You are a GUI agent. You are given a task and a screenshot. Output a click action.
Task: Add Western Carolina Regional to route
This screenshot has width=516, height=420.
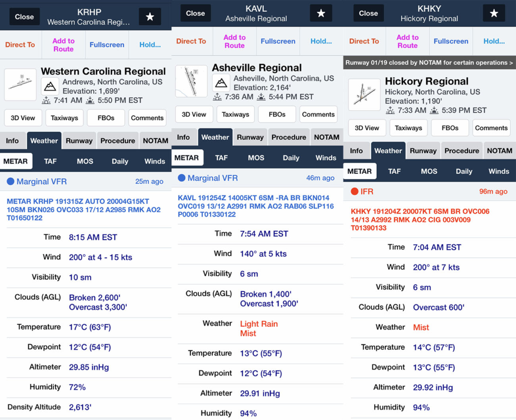[63, 45]
